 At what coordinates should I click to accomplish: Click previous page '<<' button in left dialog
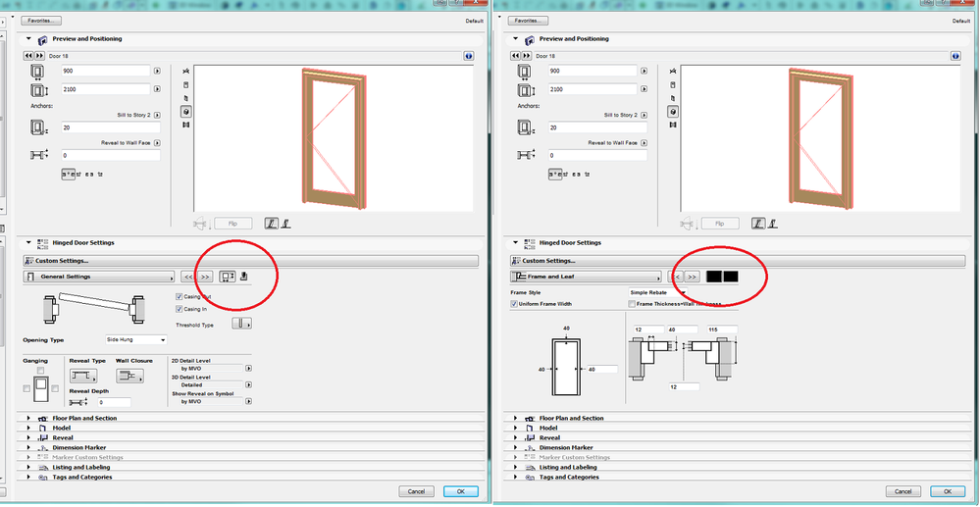coord(188,277)
